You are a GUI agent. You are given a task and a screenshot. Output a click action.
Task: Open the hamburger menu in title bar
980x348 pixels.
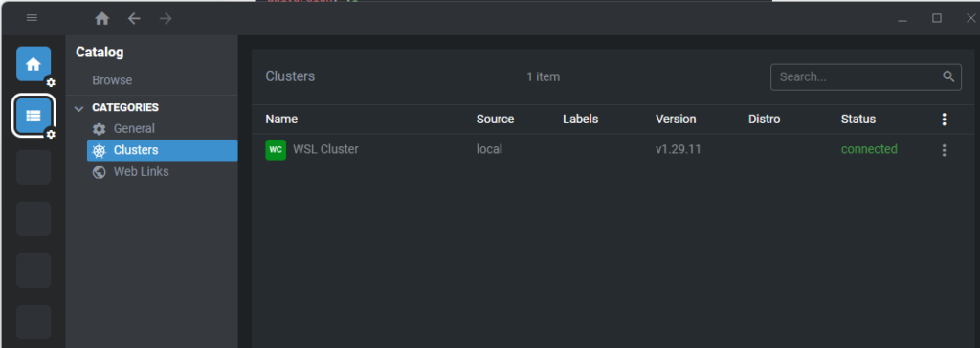click(32, 18)
